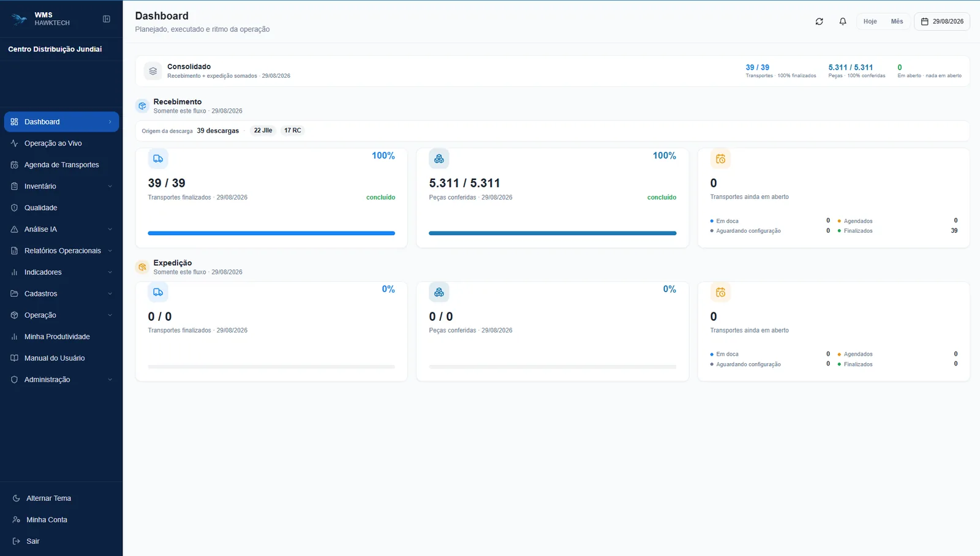The image size is (980, 556).
Task: Click the Expedição transportes empty progress bar
Action: pyautogui.click(x=271, y=367)
